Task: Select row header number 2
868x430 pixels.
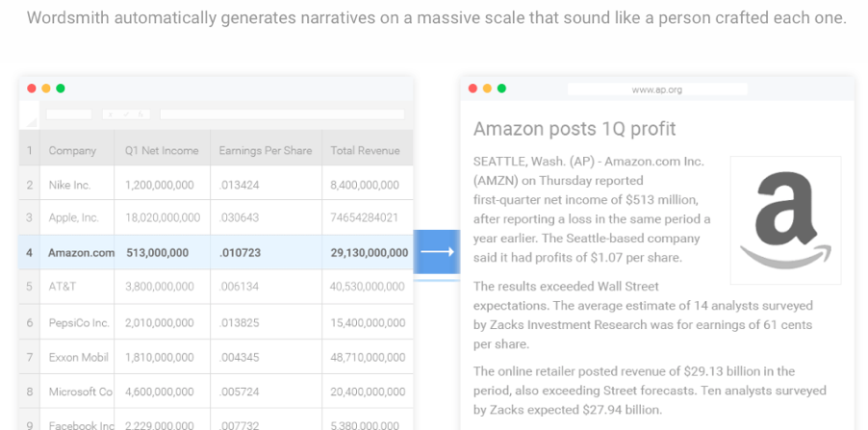Action: pyautogui.click(x=29, y=183)
